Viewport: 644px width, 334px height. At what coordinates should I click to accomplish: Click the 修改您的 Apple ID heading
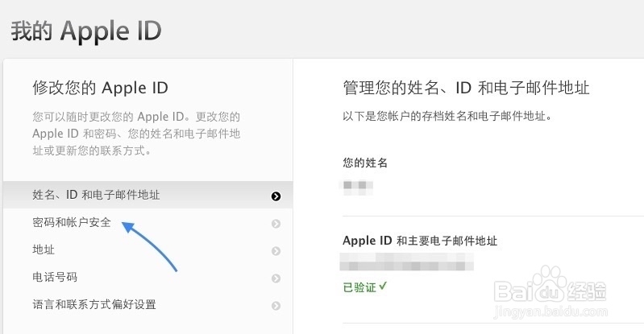[x=100, y=88]
